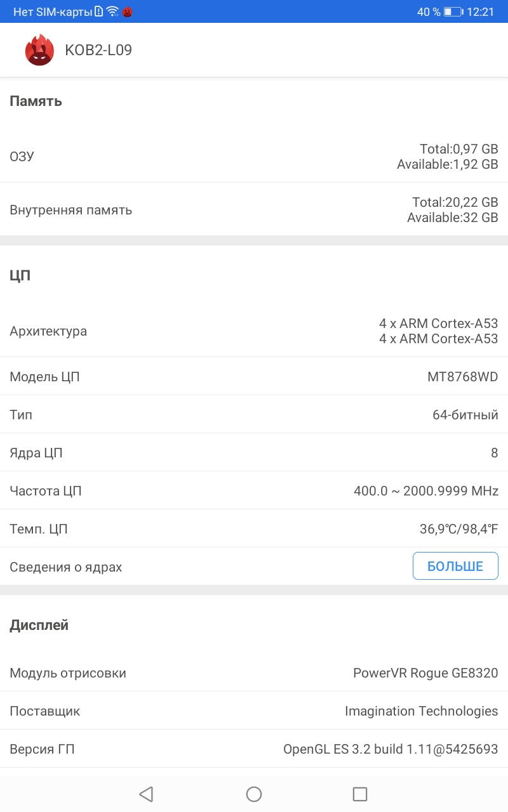
Task: Tap the battery indicator icon
Action: (453, 11)
